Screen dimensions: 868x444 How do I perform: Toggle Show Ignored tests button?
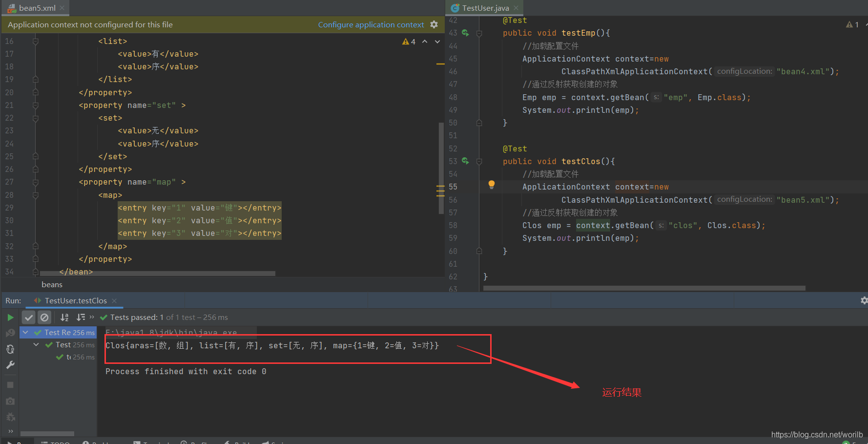click(x=44, y=317)
